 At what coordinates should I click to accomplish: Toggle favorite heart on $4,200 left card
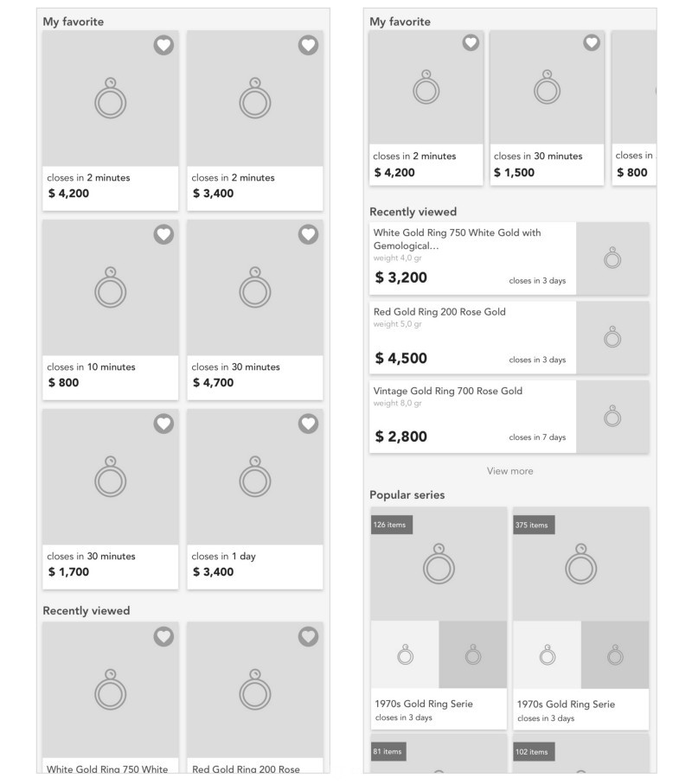tap(163, 46)
